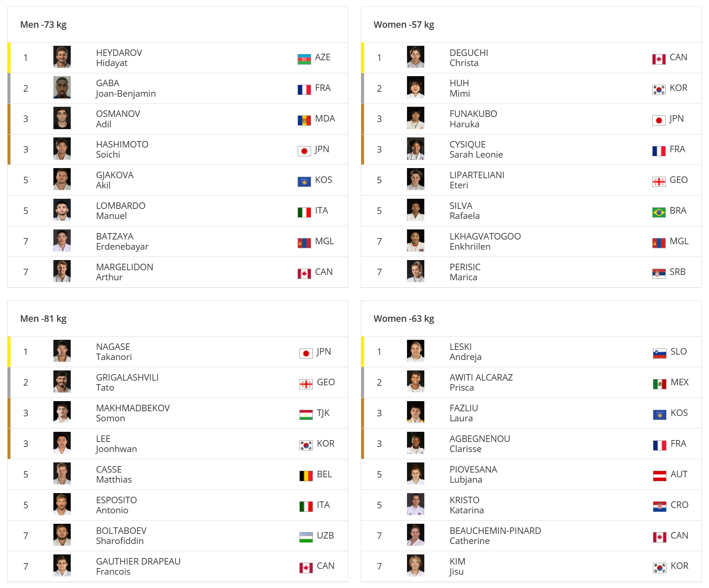Click the Azerbaijan flag next to AZE
Viewport: 709px width, 588px height.
[x=304, y=59]
